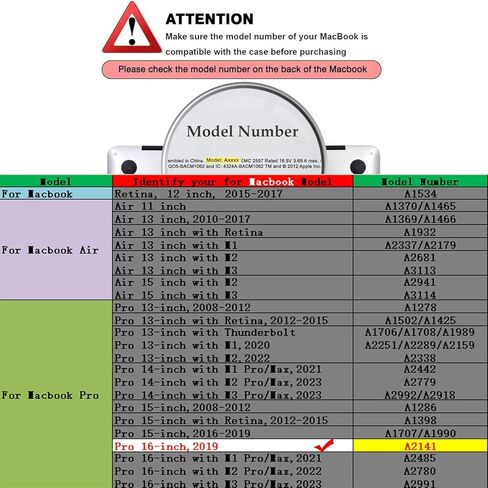
Task: Click the Model Number magnifier circle
Action: pos(244,130)
